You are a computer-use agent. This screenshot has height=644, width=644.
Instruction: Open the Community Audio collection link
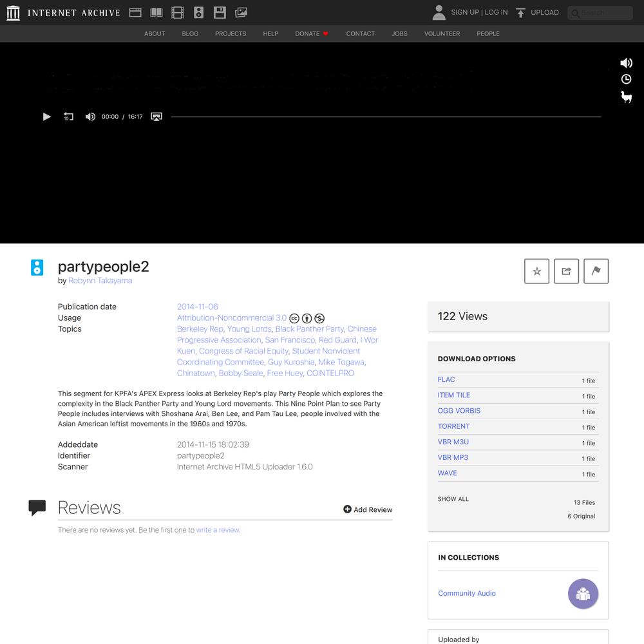466,593
